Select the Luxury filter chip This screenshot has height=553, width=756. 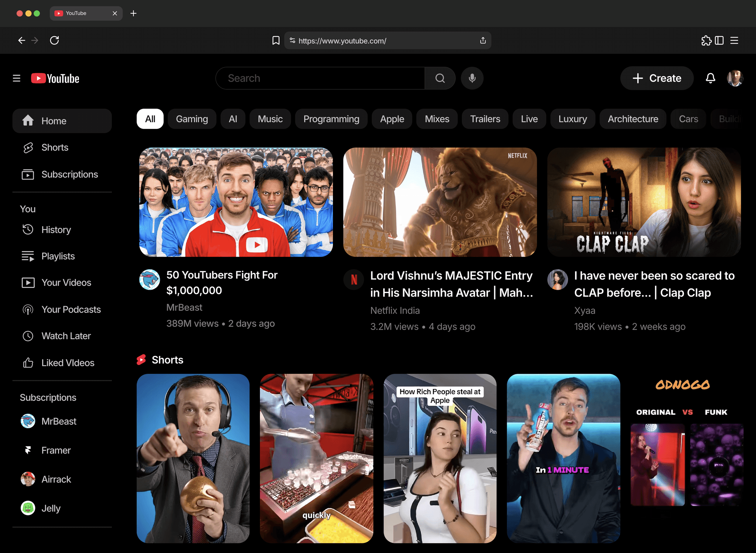pos(573,119)
